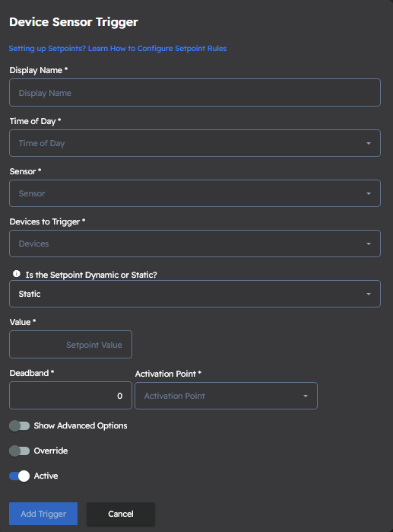393x532 pixels.
Task: Click the Sensor dropdown arrow icon
Action: click(369, 194)
